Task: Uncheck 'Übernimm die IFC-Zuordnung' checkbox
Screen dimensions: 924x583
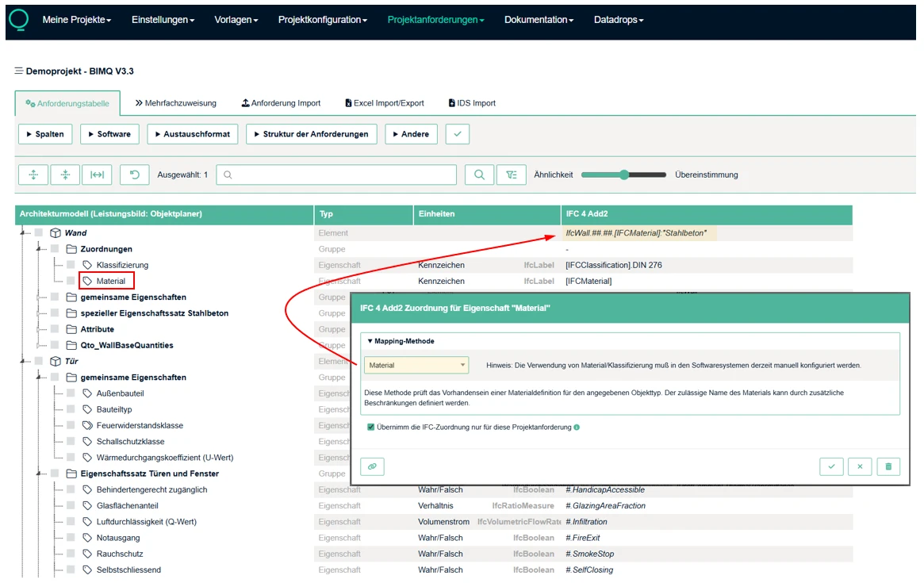Action: click(x=371, y=428)
